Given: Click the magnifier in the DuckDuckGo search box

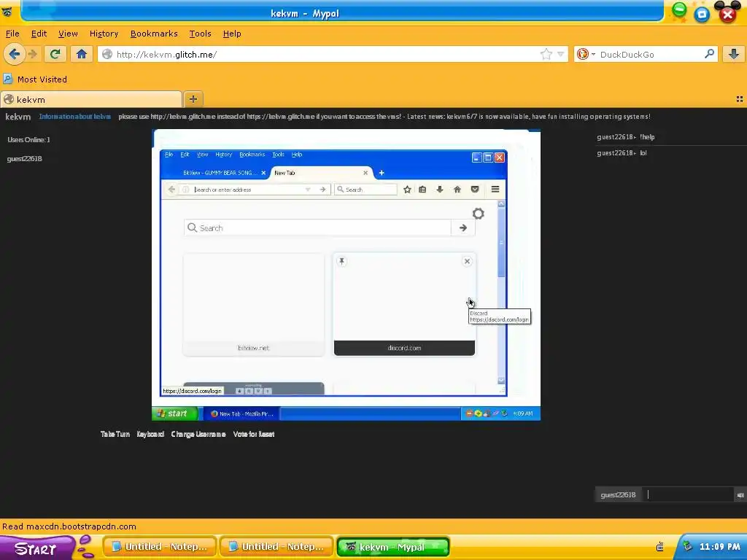Looking at the screenshot, I should click(x=709, y=54).
